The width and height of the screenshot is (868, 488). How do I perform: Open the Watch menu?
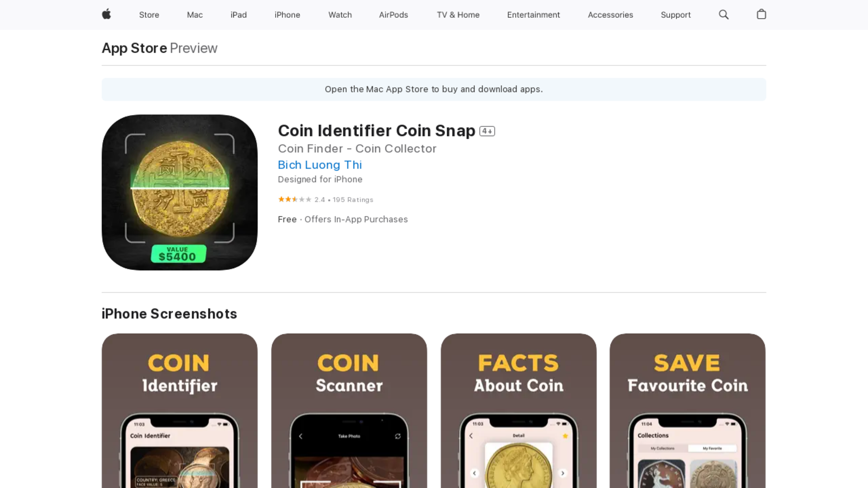340,15
